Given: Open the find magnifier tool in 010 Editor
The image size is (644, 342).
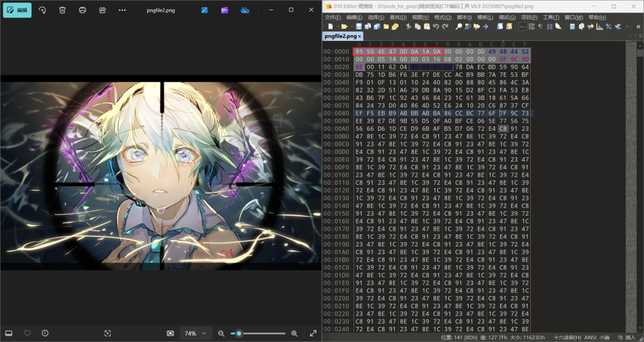Looking at the screenshot, I should pos(458,26).
